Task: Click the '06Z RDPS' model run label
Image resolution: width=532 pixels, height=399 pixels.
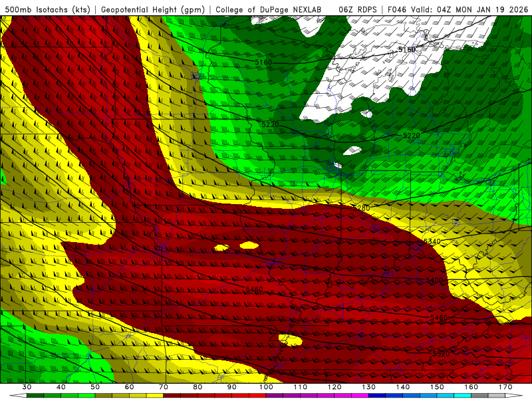Action: [x=358, y=9]
